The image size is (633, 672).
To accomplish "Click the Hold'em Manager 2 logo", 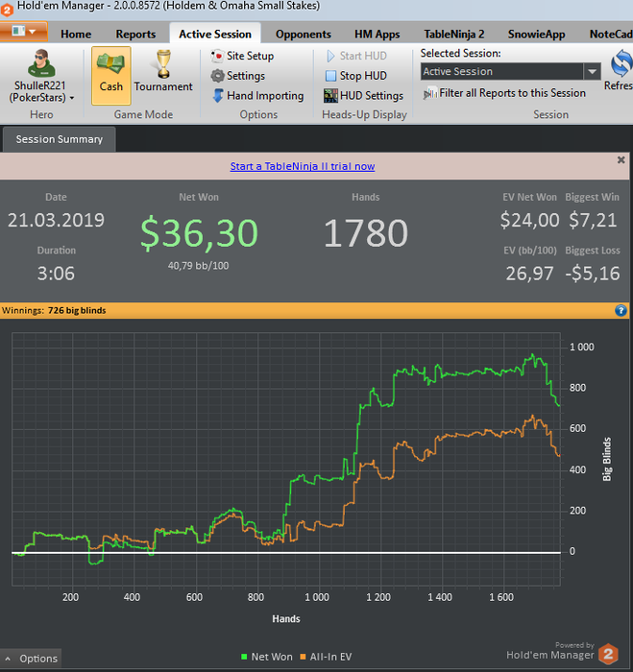I will [608, 654].
